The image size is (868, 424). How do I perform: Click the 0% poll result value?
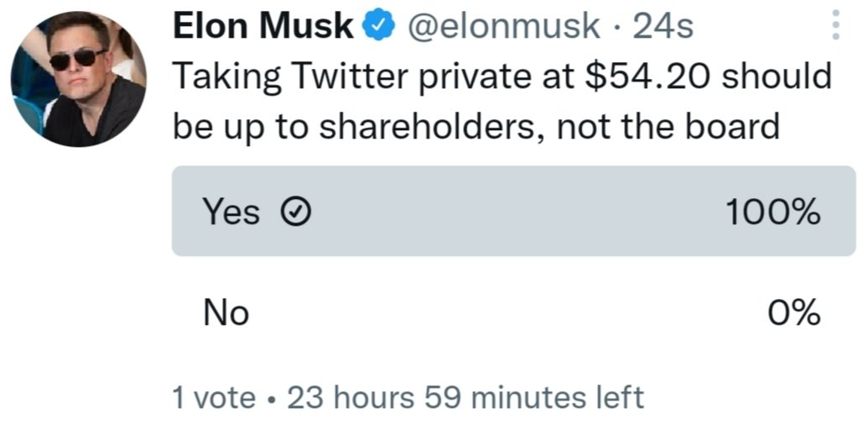795,313
